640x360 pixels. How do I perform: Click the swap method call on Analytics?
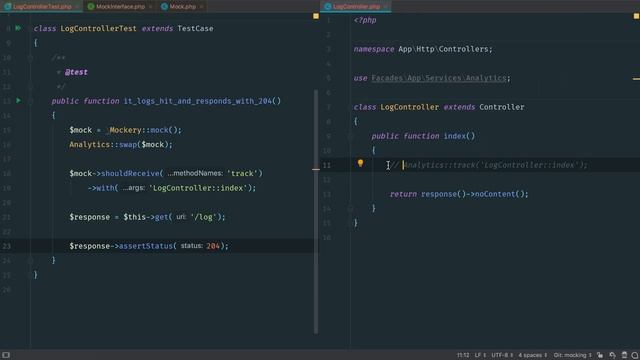point(128,144)
